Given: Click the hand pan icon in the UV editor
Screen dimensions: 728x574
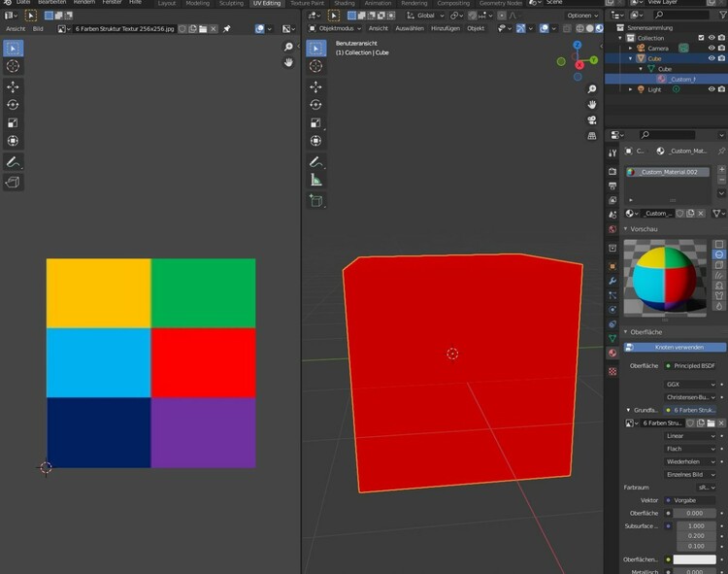Looking at the screenshot, I should point(288,62).
